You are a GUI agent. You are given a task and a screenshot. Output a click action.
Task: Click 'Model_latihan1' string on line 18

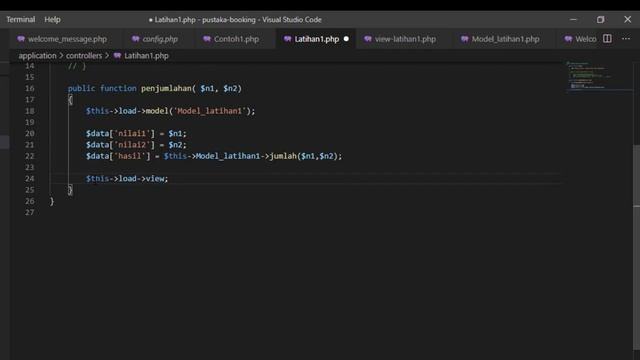[x=210, y=111]
